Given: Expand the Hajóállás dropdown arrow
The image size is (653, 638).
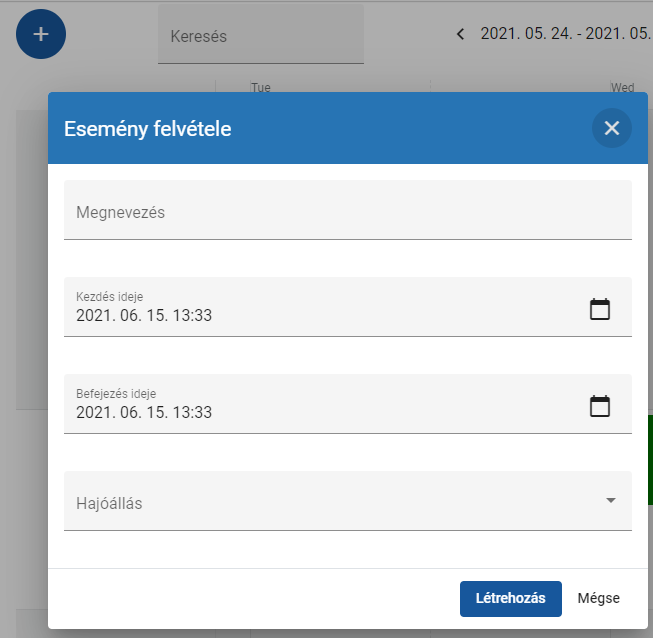Looking at the screenshot, I should point(611,501).
